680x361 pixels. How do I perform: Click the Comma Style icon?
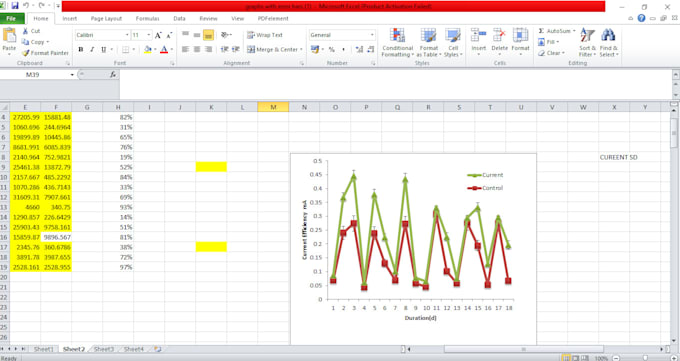[x=343, y=49]
